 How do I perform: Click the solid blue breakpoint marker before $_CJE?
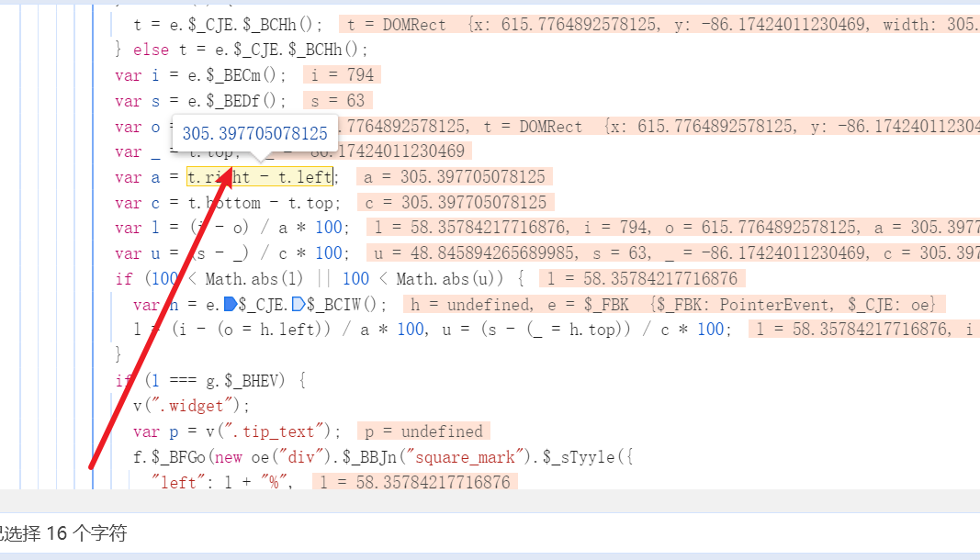click(231, 304)
